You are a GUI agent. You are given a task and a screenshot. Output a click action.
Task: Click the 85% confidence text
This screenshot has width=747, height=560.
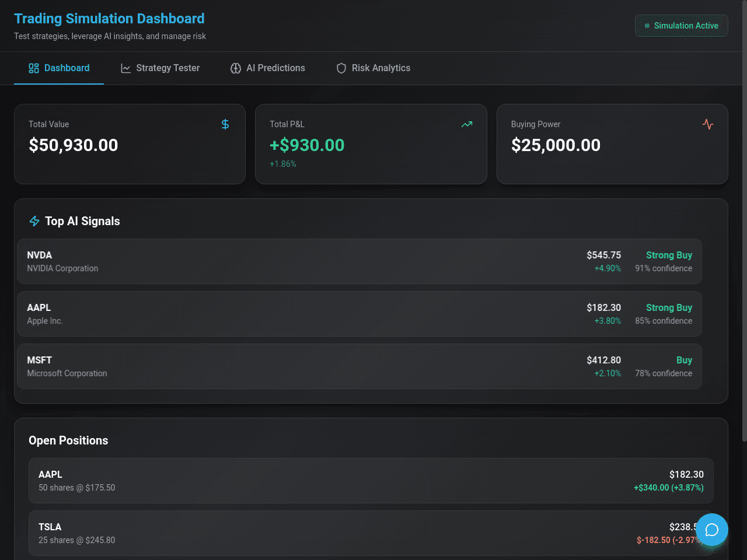click(x=664, y=321)
